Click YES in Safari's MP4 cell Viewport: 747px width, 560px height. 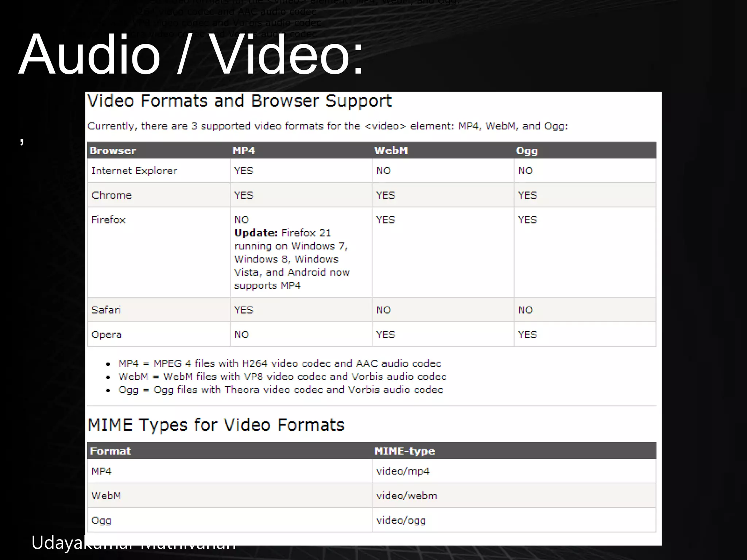coord(244,310)
